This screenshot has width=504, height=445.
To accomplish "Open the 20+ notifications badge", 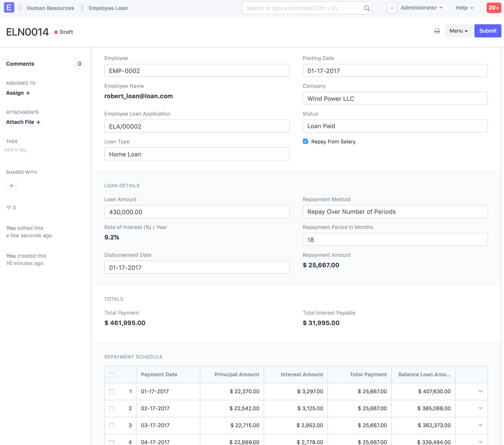I will [x=494, y=8].
